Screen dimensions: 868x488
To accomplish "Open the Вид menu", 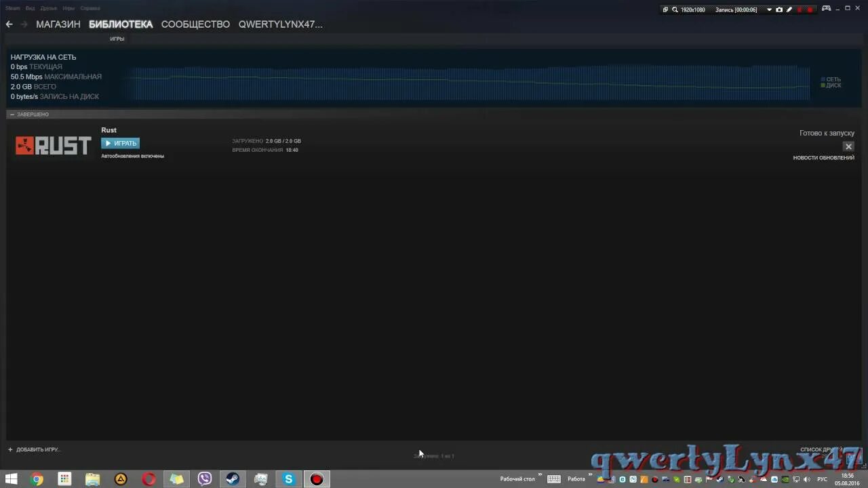I will click(x=31, y=8).
